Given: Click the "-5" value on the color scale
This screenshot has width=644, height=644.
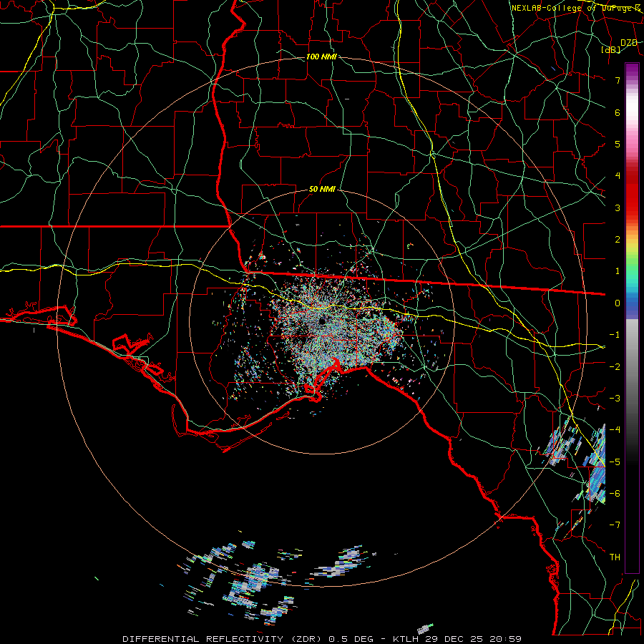Looking at the screenshot, I should (x=615, y=462).
